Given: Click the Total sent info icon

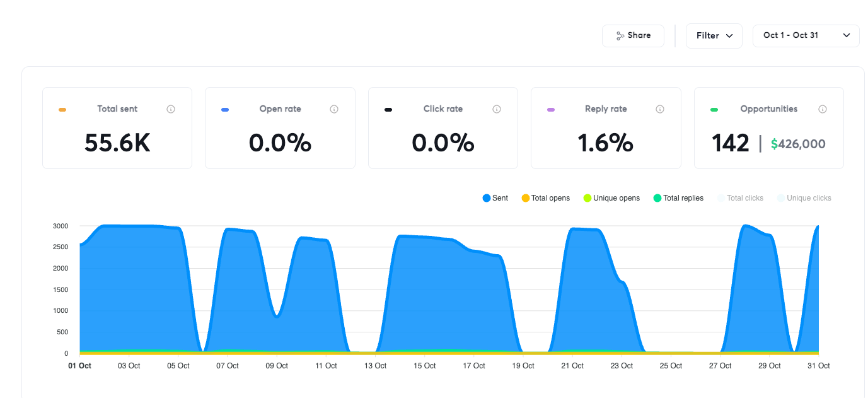Looking at the screenshot, I should click(x=171, y=109).
